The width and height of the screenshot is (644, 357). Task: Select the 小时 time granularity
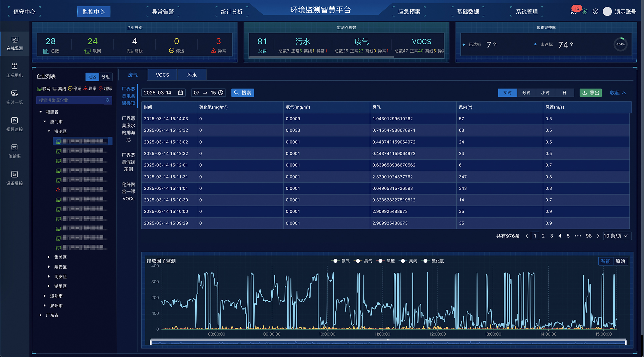[545, 93]
